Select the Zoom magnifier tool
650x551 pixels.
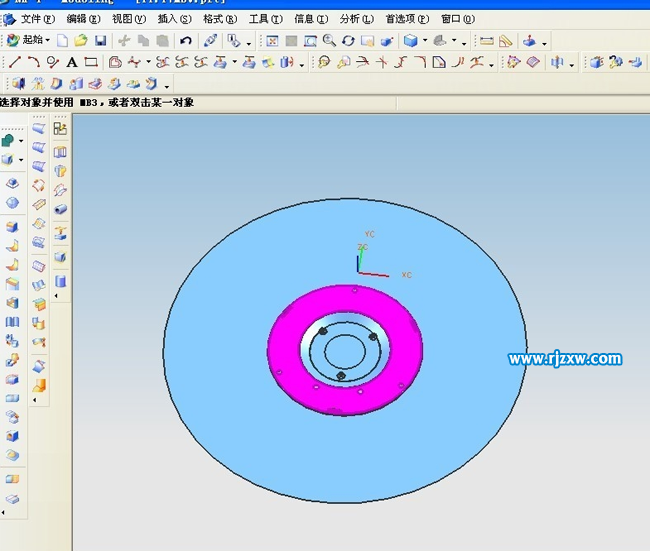pos(329,41)
